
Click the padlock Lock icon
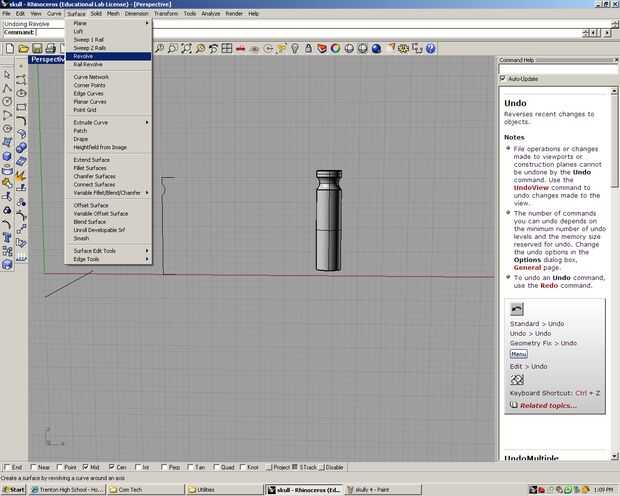pyautogui.click(x=308, y=49)
